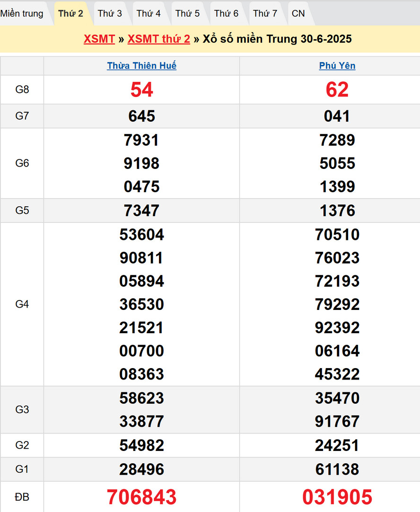This screenshot has height=512, width=420.
Task: Switch to the Thứ 6 tab
Action: (226, 13)
